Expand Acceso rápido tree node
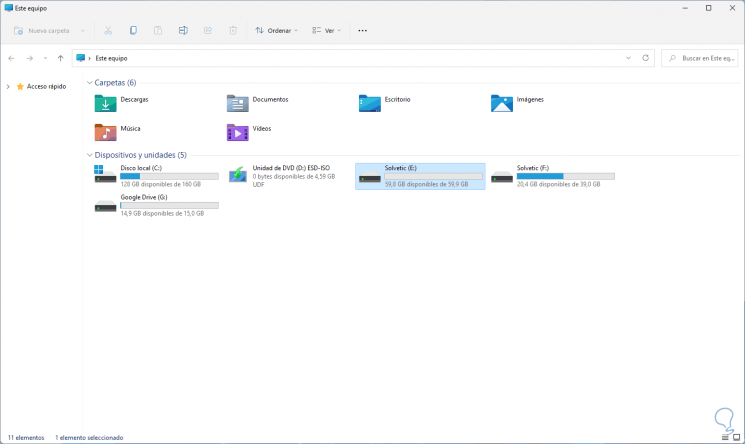This screenshot has width=745, height=444. pyautogui.click(x=8, y=87)
